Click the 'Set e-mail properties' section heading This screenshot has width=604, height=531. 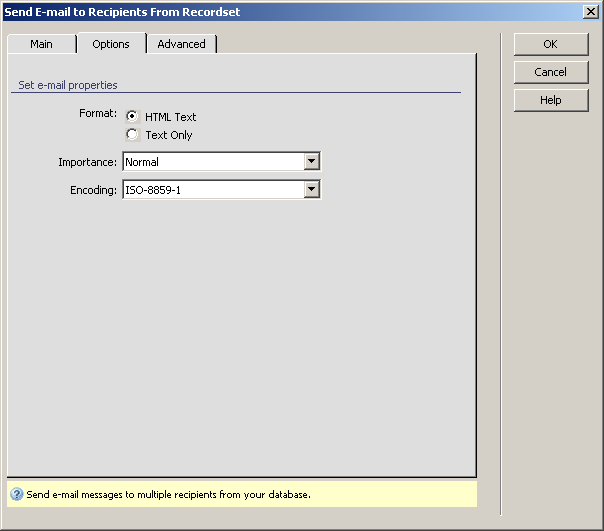coord(68,86)
